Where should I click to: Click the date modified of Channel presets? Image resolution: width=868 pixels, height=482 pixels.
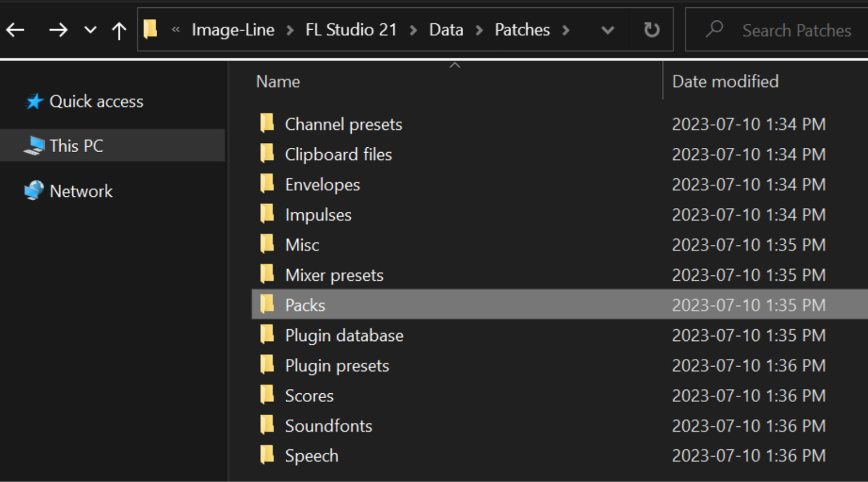coord(749,125)
